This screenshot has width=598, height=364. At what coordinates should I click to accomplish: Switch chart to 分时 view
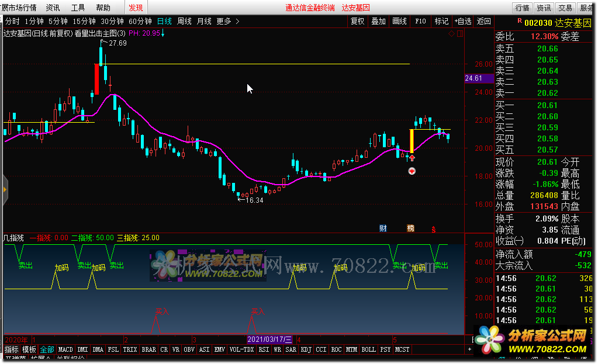pos(12,22)
